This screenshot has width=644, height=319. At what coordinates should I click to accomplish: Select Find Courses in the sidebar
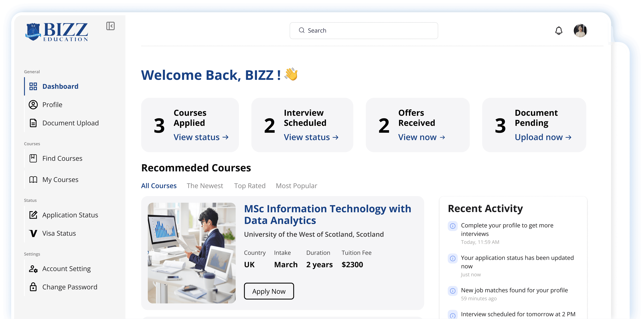click(x=62, y=158)
